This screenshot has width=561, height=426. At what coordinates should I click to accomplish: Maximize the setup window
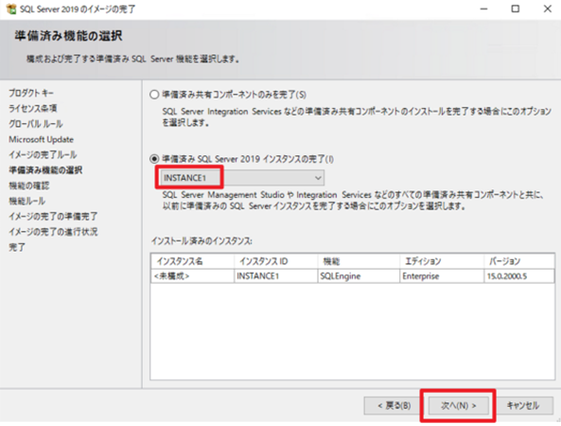click(x=515, y=9)
